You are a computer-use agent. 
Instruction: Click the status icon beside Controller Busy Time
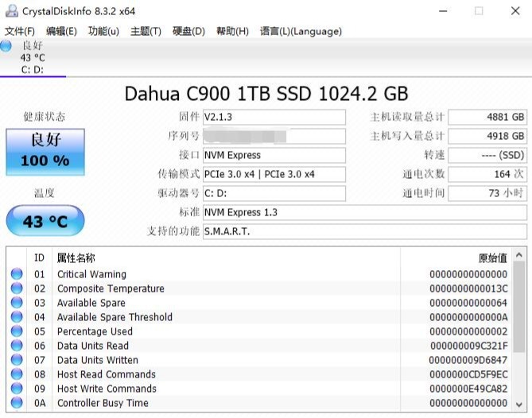coord(17,403)
